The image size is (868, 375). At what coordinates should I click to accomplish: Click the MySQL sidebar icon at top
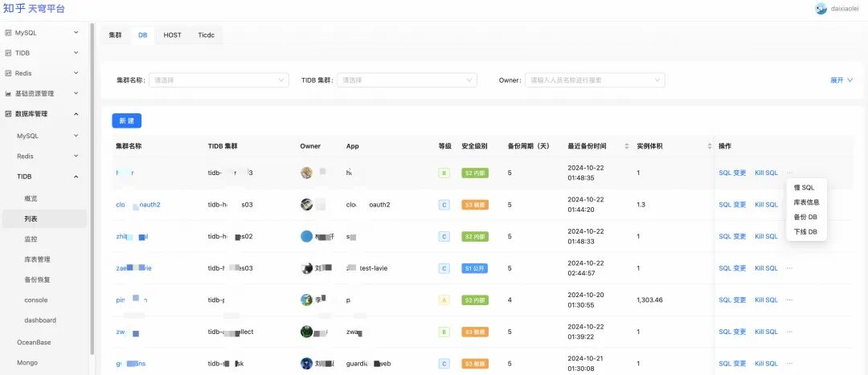click(x=8, y=33)
